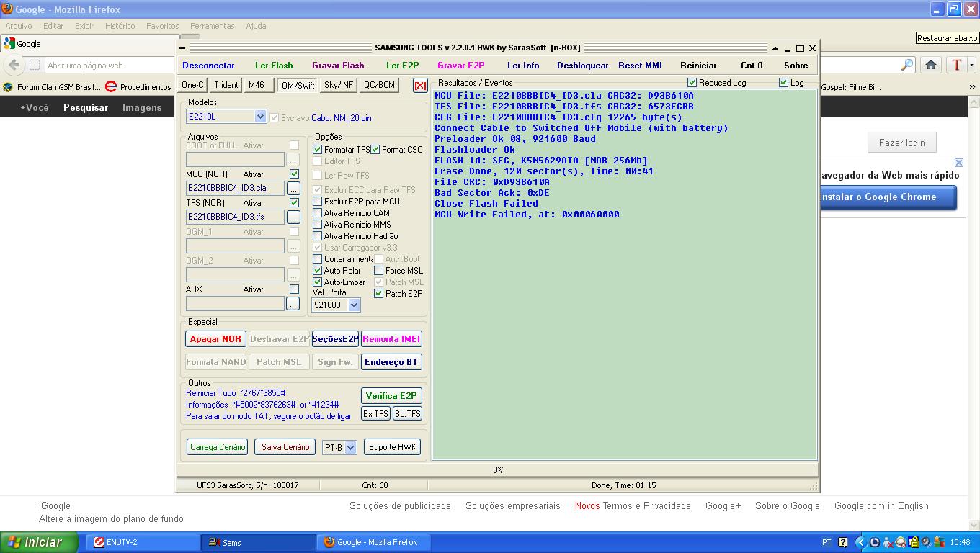
Task: Click Ler Flash button
Action: [x=274, y=66]
